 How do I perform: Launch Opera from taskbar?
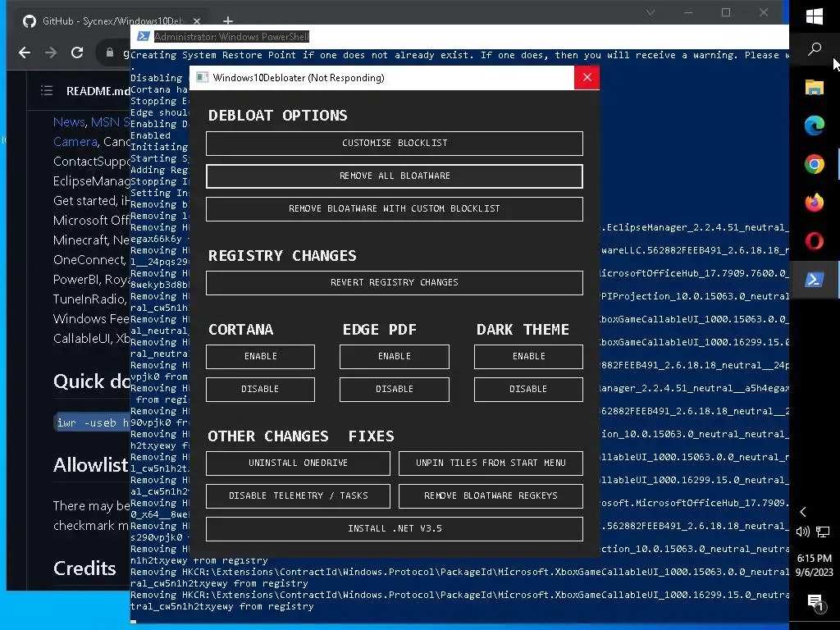tap(815, 241)
